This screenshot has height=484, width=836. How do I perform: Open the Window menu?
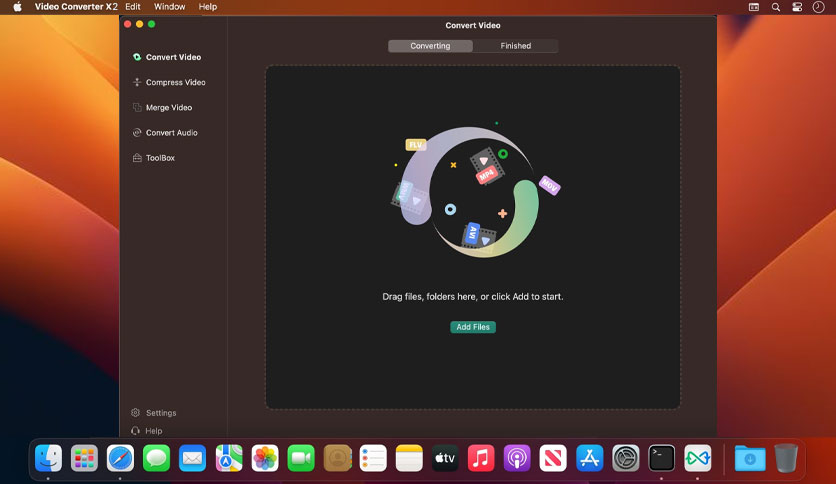pyautogui.click(x=170, y=7)
